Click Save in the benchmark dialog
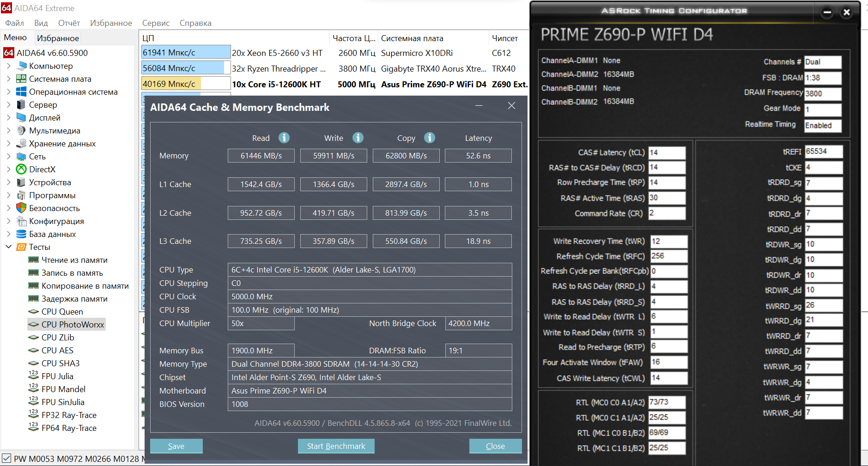Screen dimensions: 868x466 point(176,446)
